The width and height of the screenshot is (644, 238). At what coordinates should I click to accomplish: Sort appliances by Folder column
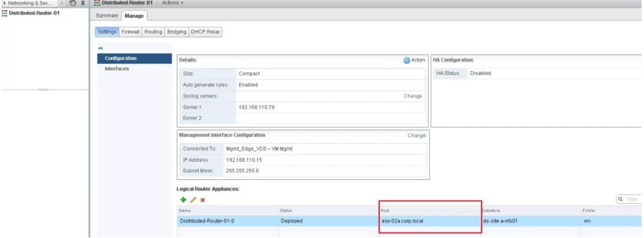[612, 210]
